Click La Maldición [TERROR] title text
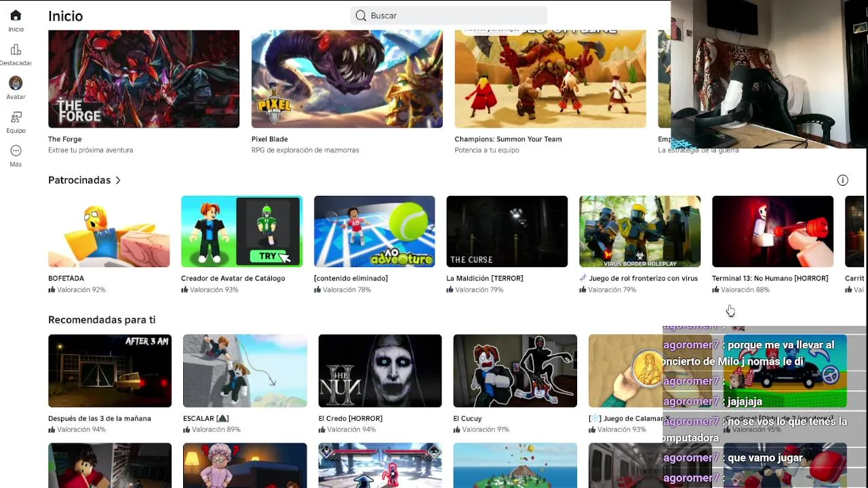Image resolution: width=868 pixels, height=488 pixels. coord(485,279)
